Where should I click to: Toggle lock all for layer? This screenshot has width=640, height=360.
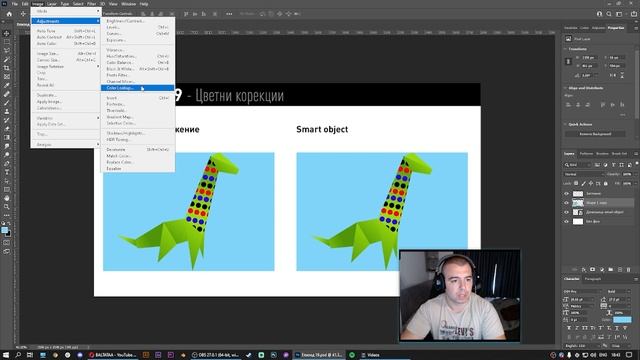(x=606, y=184)
